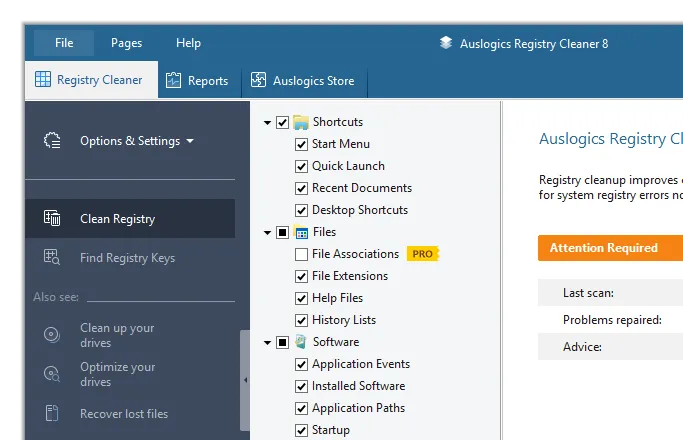Screen dimensions: 683x440
Task: Click the Reports clipboard icon
Action: tap(173, 80)
